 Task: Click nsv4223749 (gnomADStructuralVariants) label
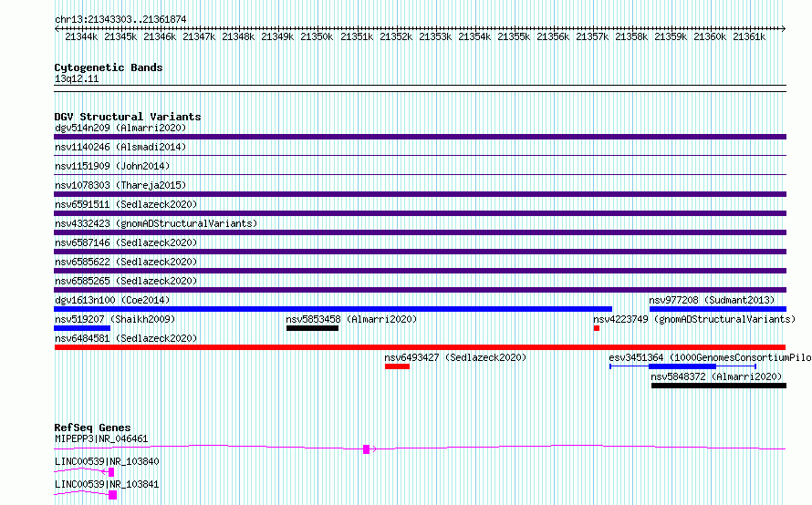tap(694, 319)
